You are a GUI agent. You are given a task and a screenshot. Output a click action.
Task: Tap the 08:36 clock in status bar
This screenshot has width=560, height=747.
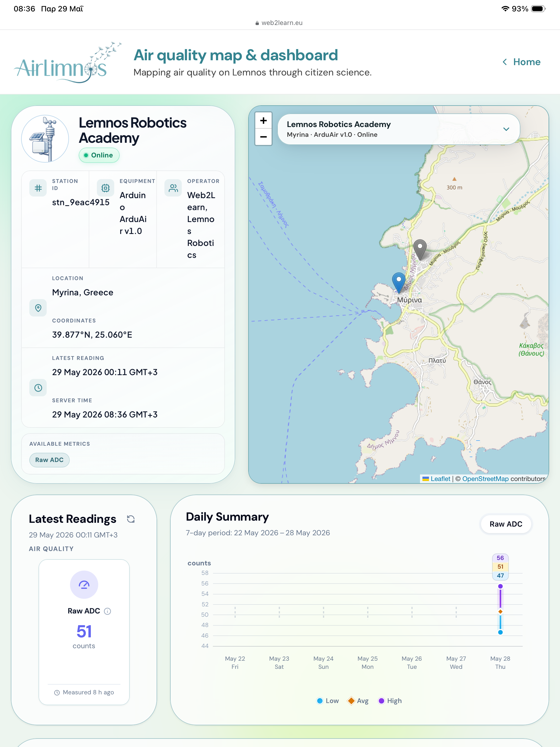[24, 9]
